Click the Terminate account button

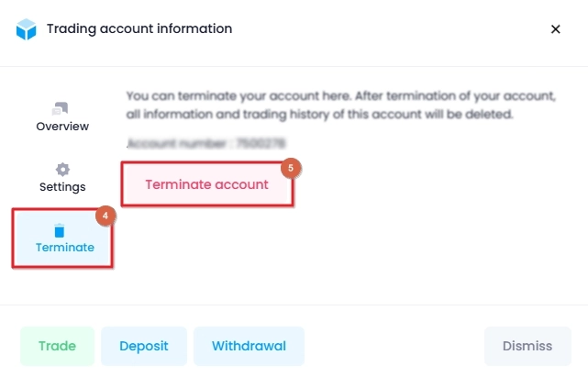coord(207,184)
